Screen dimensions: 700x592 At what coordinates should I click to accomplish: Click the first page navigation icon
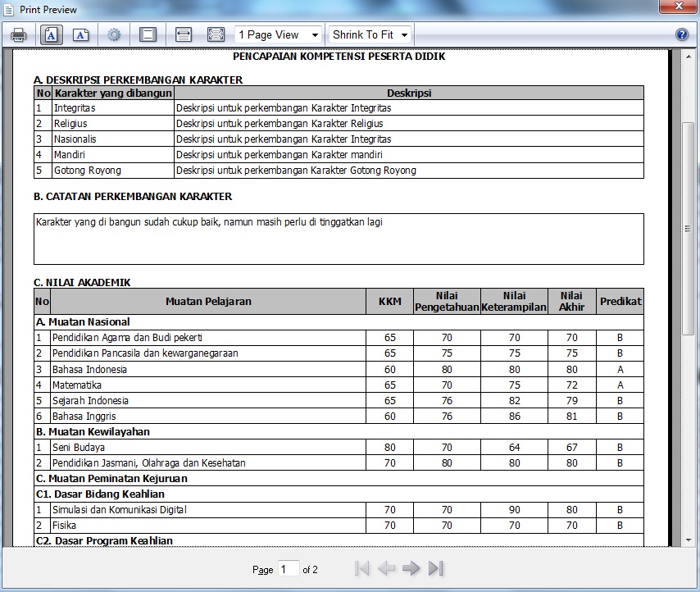tap(361, 568)
